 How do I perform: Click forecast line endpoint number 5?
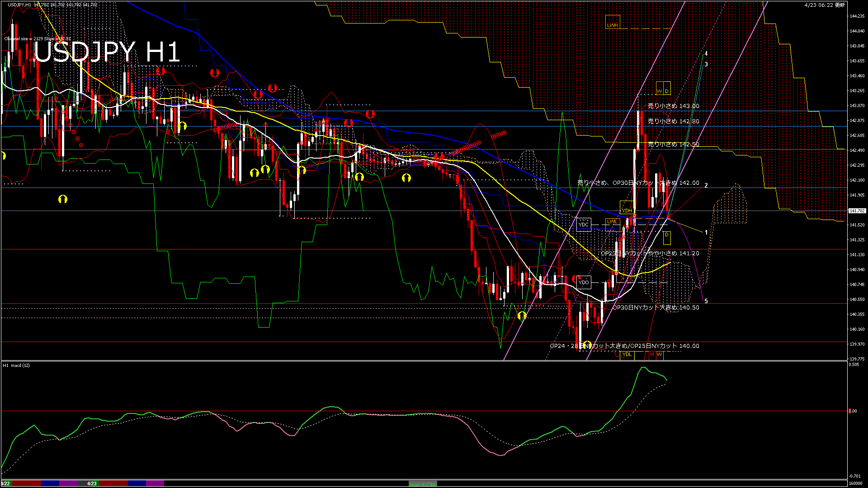[x=706, y=301]
